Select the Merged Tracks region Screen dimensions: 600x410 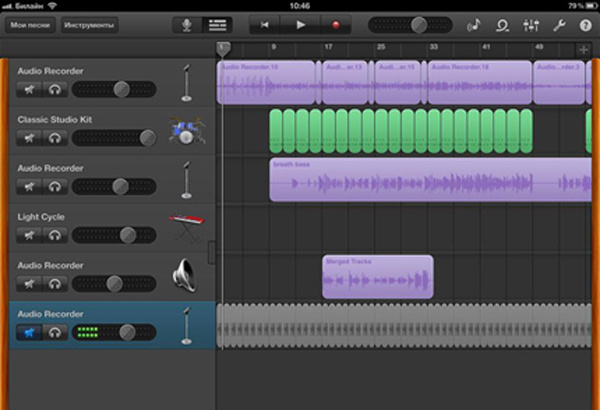(x=378, y=277)
